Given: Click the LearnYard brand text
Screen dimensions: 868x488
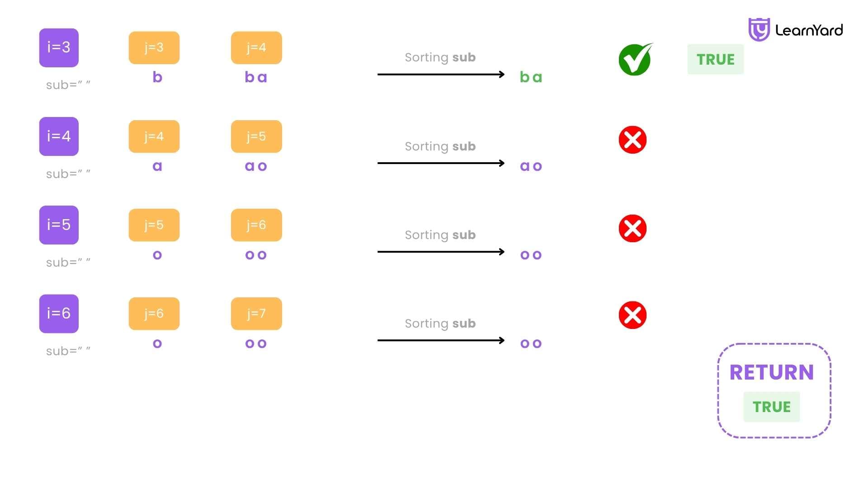Looking at the screenshot, I should click(x=809, y=30).
